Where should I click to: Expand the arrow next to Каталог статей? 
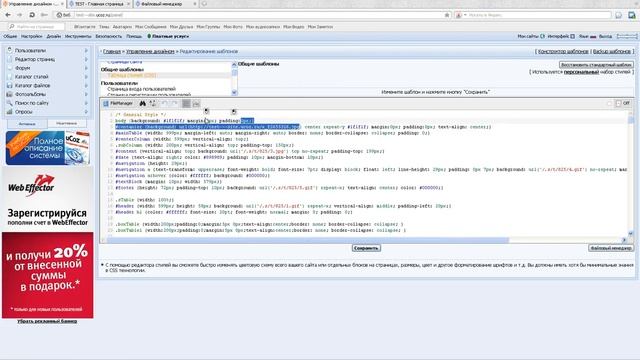86,77
